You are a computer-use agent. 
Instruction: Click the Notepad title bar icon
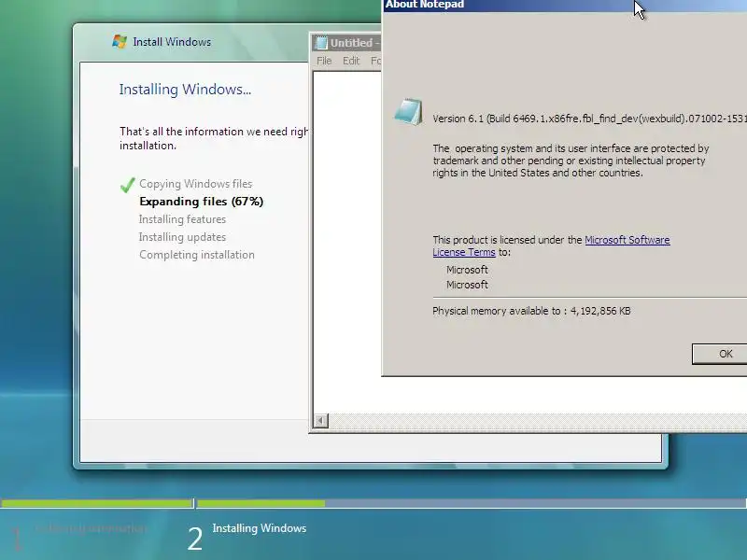click(x=321, y=43)
